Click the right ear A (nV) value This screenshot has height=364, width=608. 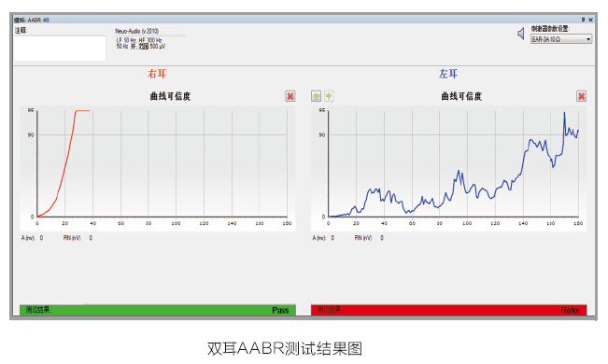41,238
